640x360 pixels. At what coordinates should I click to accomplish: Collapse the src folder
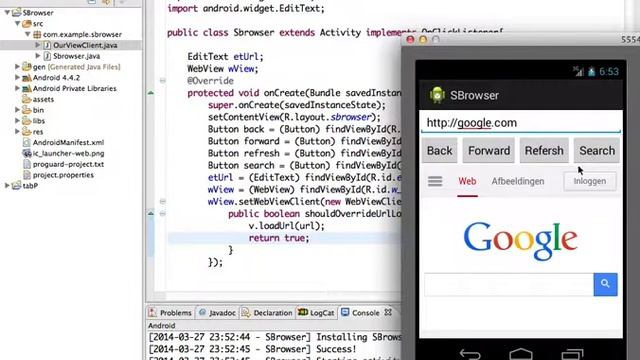[x=18, y=24]
